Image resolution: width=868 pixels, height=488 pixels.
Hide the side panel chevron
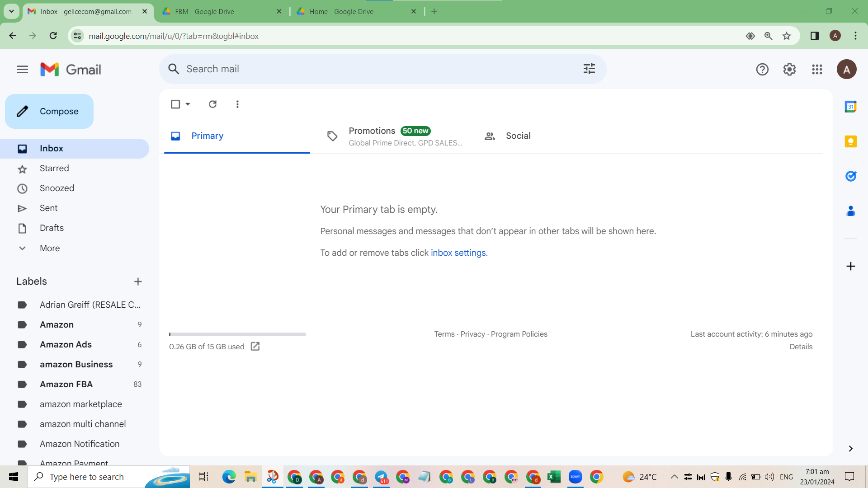(850, 448)
